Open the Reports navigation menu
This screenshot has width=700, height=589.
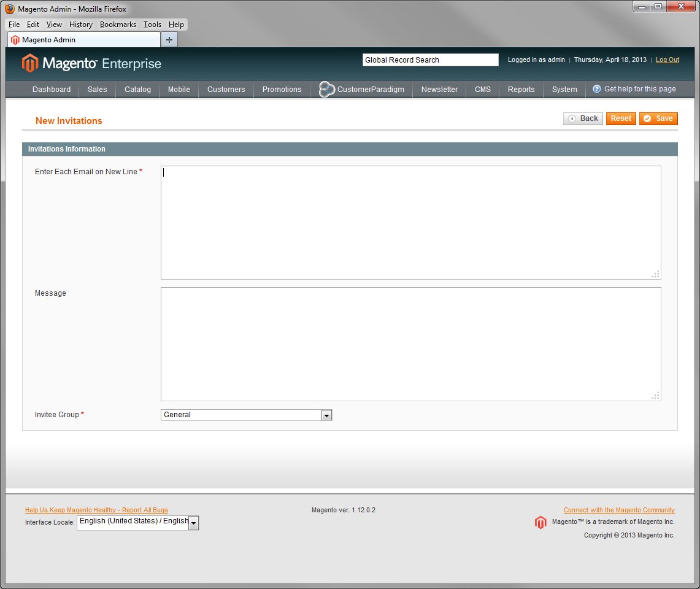(521, 90)
